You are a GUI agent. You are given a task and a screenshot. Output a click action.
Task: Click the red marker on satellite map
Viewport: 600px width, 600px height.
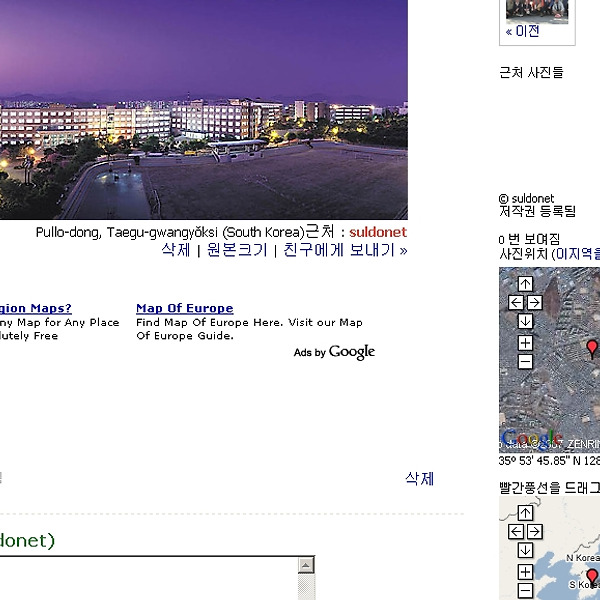[592, 347]
